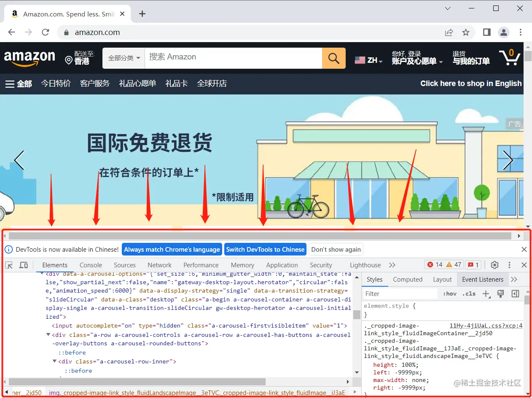Dismiss the DevTools language infobar
The height and width of the screenshot is (398, 532).
(524, 249)
